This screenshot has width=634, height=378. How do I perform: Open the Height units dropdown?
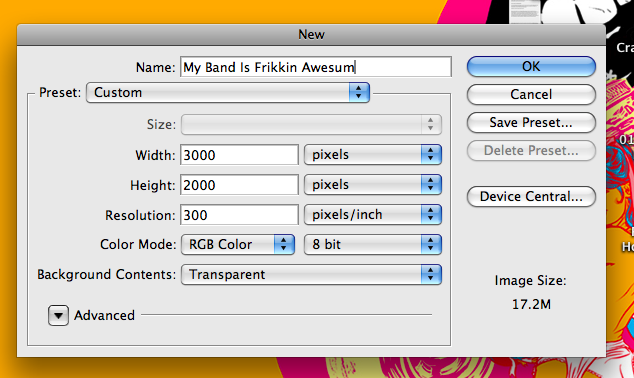(372, 185)
